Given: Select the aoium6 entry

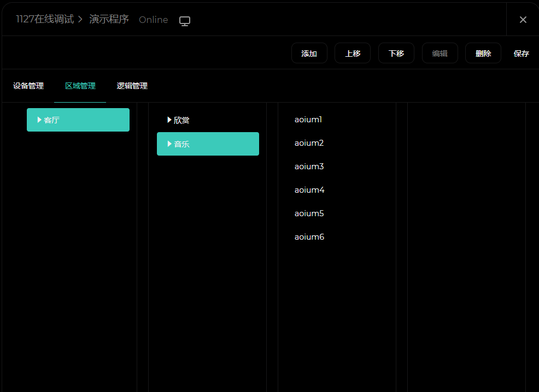Looking at the screenshot, I should (x=309, y=237).
